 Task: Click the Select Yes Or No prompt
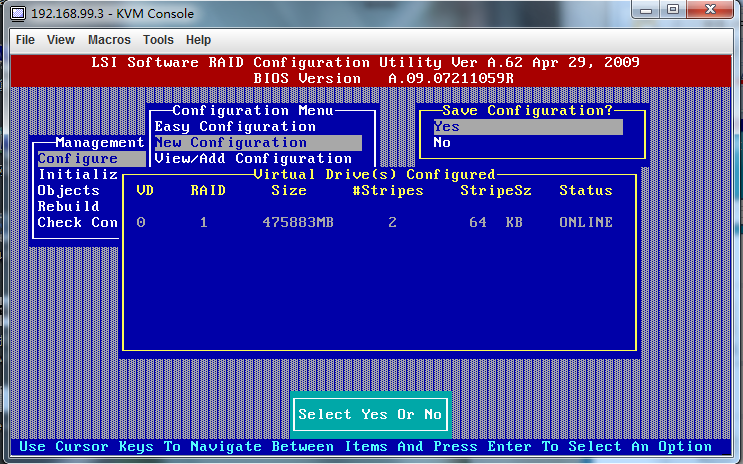click(x=370, y=415)
